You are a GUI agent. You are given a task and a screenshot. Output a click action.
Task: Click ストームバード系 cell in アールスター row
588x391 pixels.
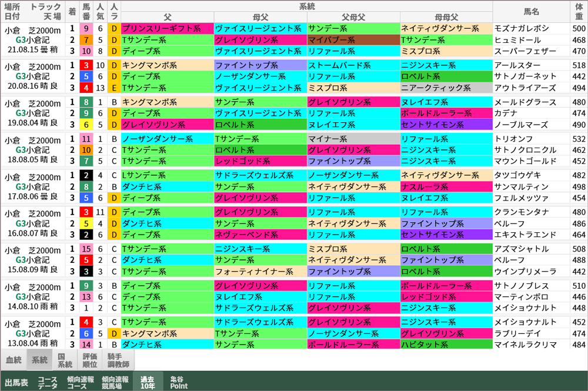(x=353, y=65)
